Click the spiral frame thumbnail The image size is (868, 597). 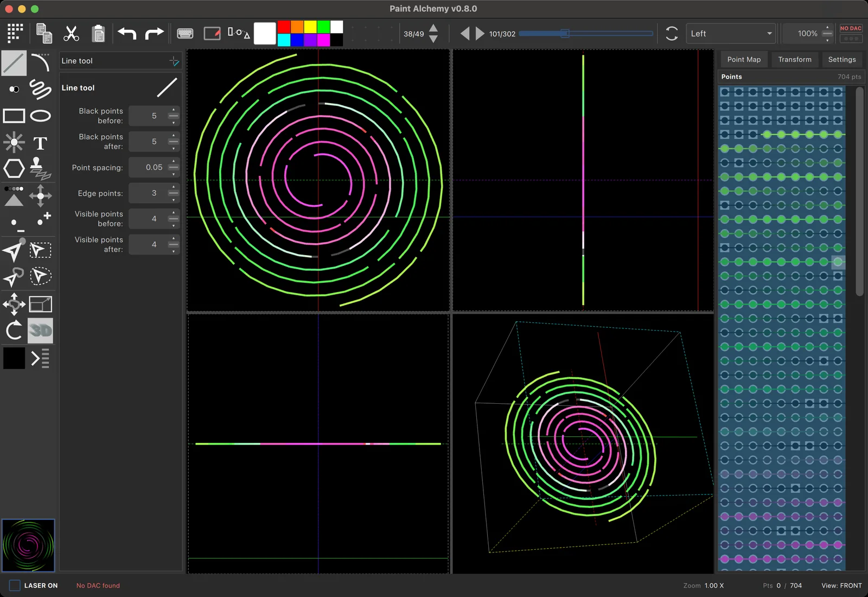(28, 545)
